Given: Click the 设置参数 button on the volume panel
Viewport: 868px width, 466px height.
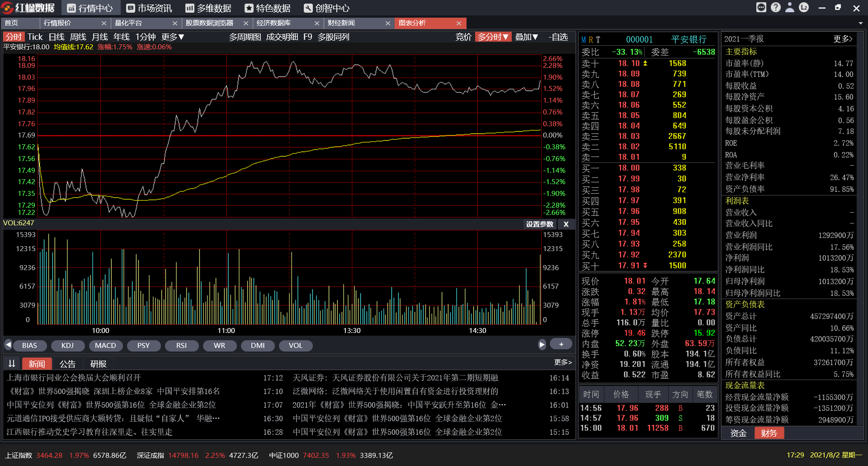Looking at the screenshot, I should pos(539,224).
